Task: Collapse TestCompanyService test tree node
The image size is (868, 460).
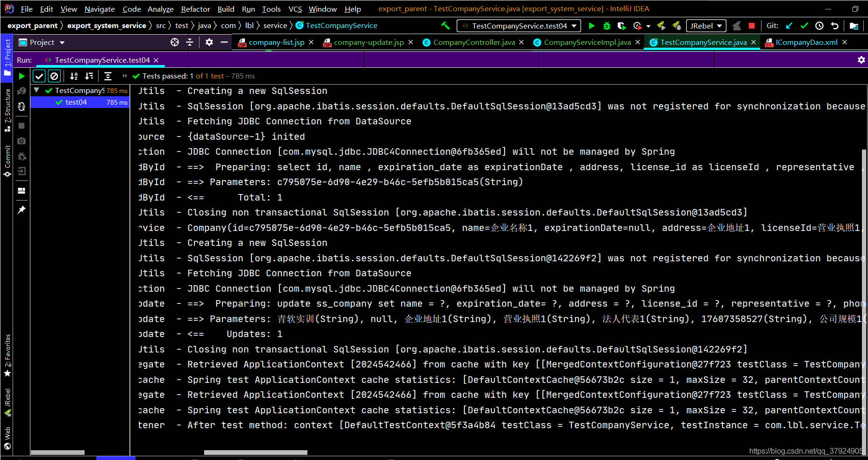Action: [x=36, y=90]
